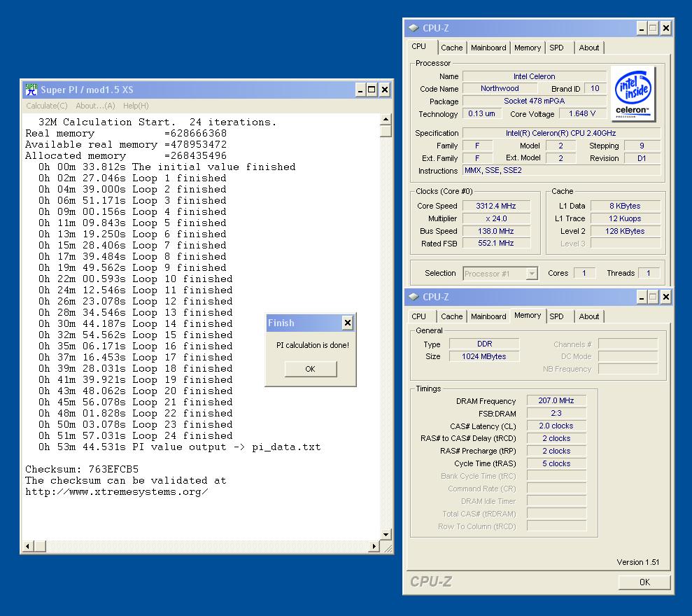Click the Core Speed value 3312.4 MHz
692x616 pixels.
(496, 206)
